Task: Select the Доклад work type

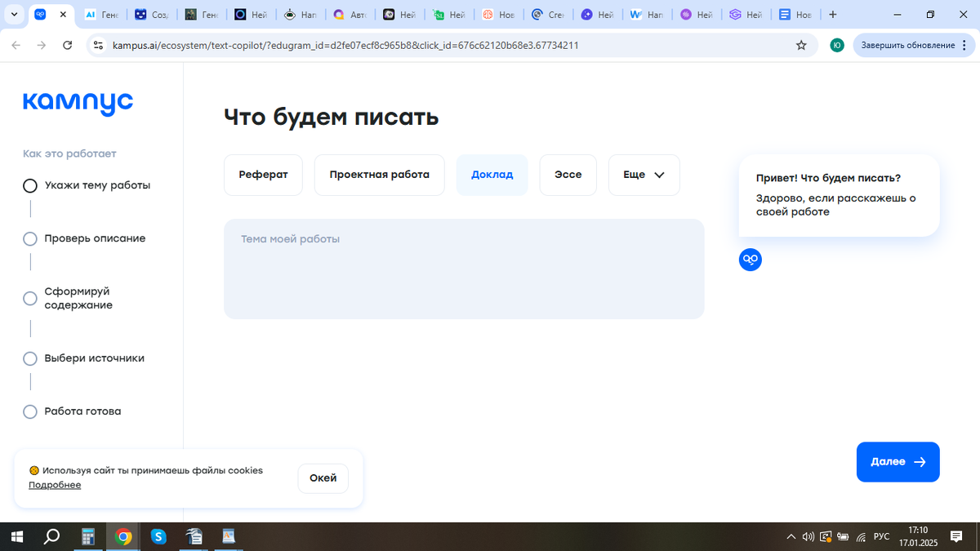Action: click(492, 175)
